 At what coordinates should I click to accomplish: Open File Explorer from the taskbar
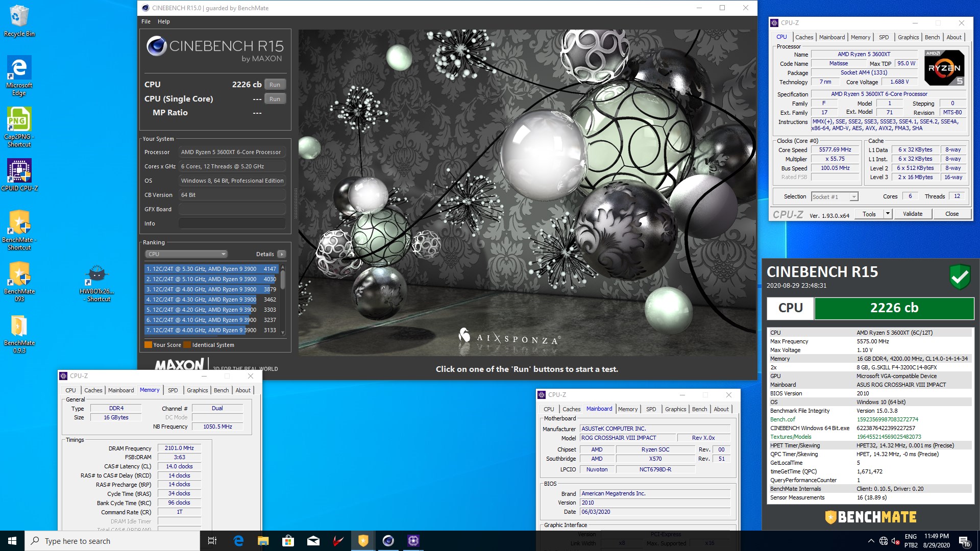[x=263, y=541]
